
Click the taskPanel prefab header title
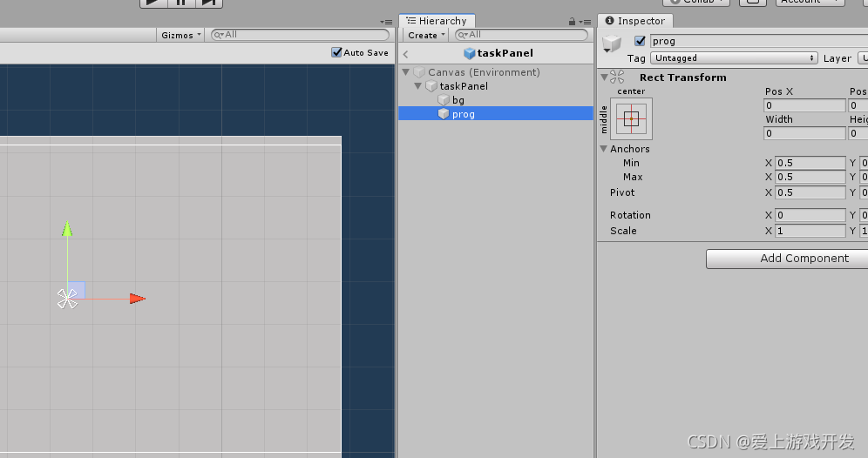(x=505, y=53)
